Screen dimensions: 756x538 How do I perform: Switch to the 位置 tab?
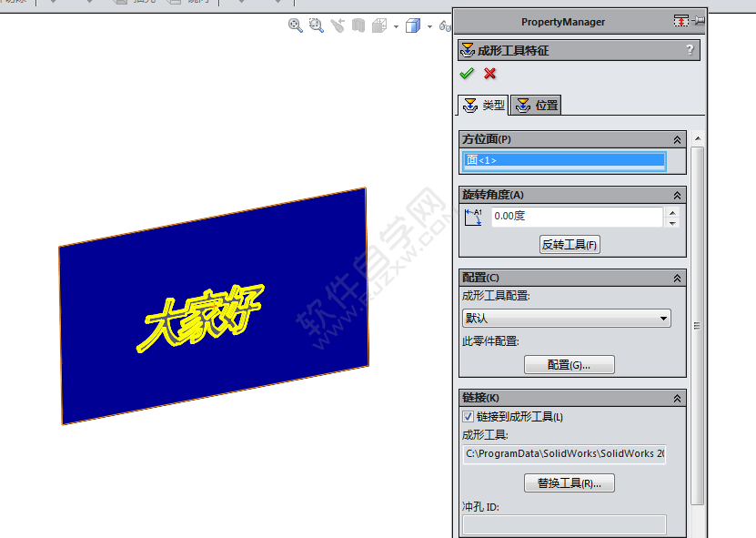pos(535,104)
